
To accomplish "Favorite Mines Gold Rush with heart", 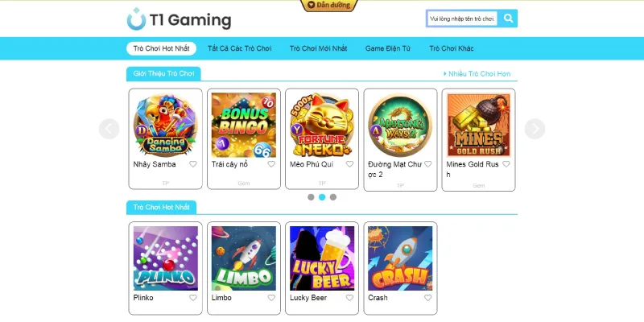I will 506,164.
